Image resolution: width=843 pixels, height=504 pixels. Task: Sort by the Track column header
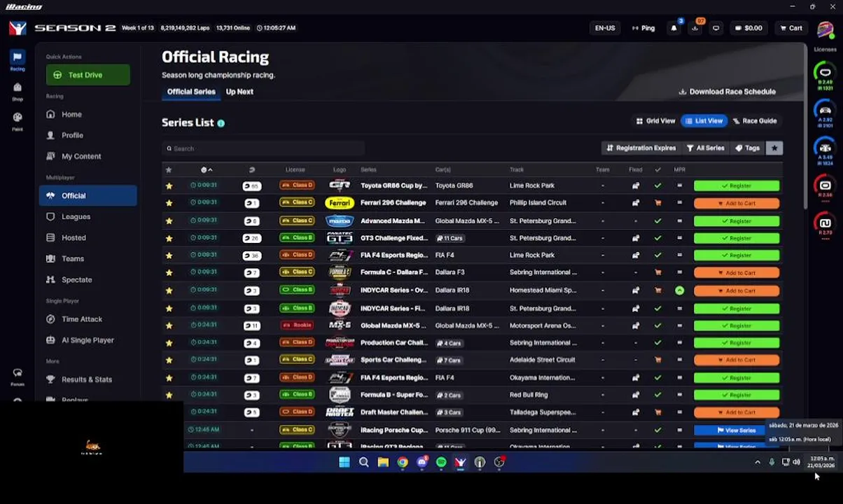tap(517, 169)
